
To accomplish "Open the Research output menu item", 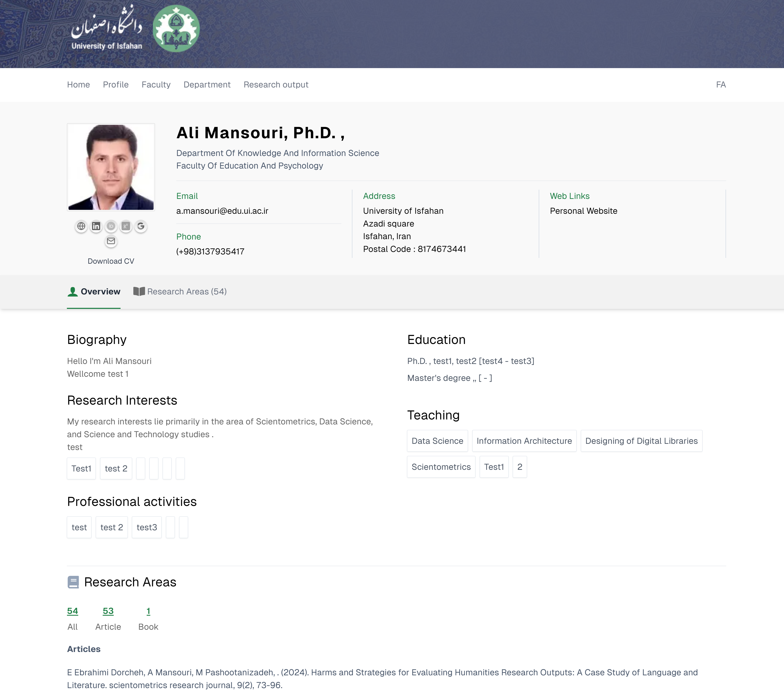I will pos(276,85).
